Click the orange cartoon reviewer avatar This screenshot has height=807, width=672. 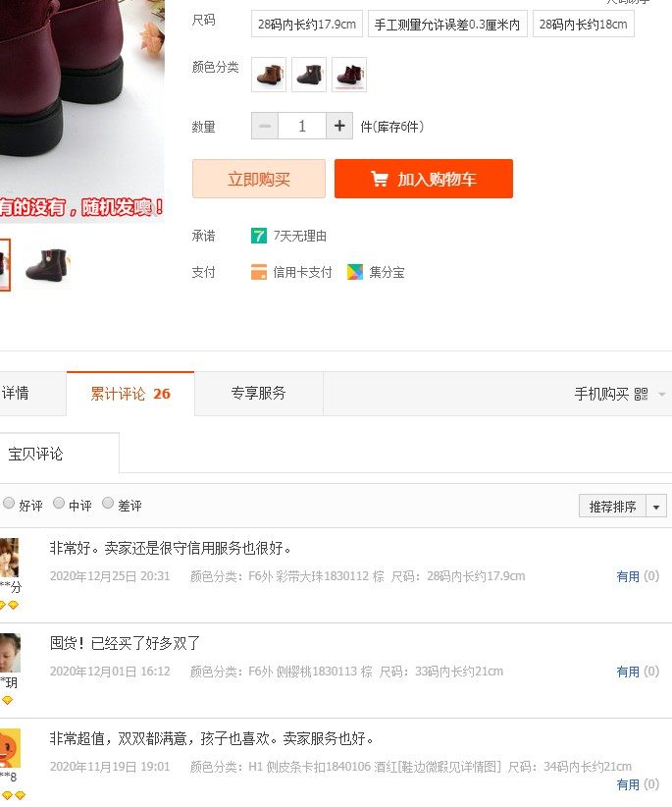[x=10, y=748]
